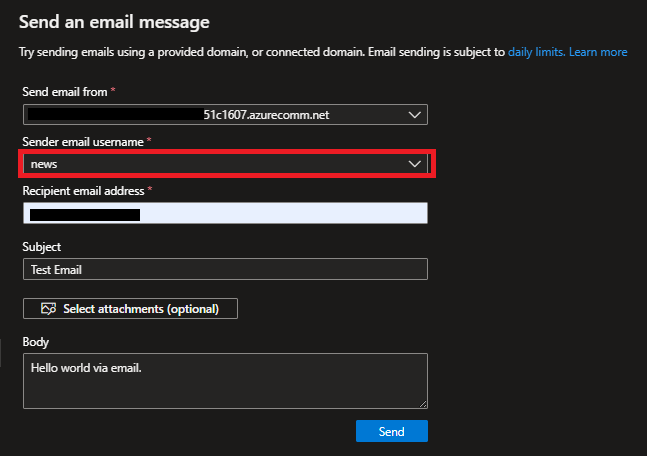Open the daily limits link
Image resolution: width=647 pixels, height=456 pixels.
[x=536, y=52]
